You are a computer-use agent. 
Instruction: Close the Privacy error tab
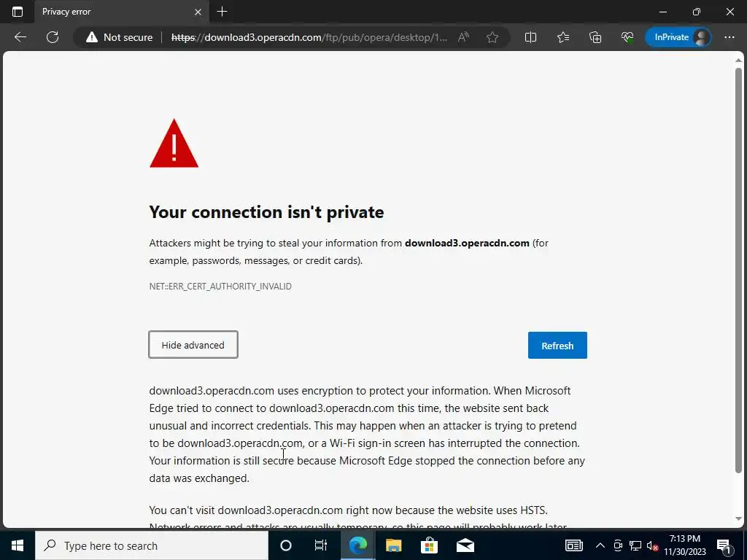(x=198, y=12)
